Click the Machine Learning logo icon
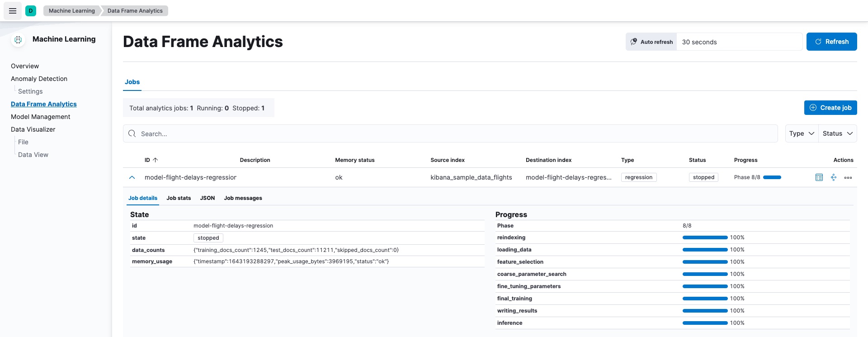 click(x=18, y=40)
